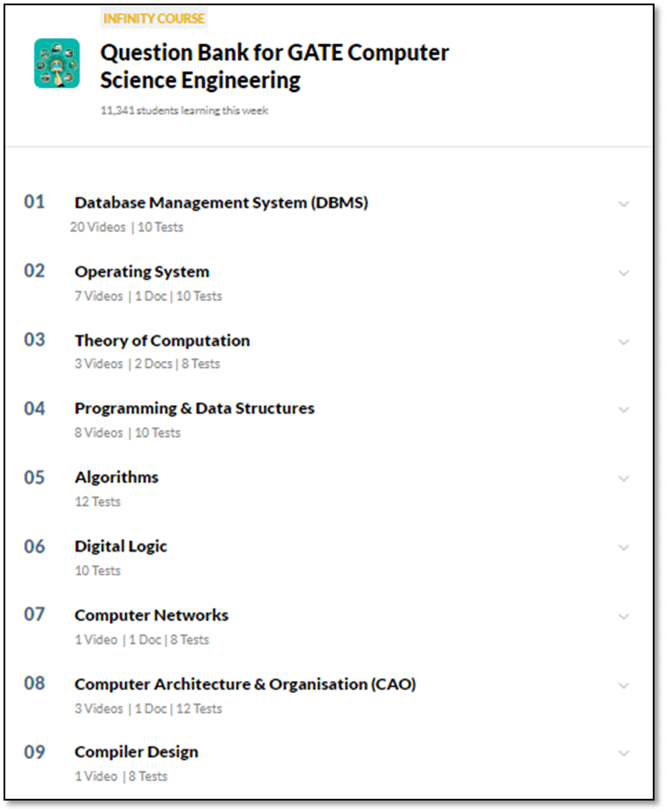666x812 pixels.
Task: Open the Database Management System (DBMS) title
Action: pos(221,202)
